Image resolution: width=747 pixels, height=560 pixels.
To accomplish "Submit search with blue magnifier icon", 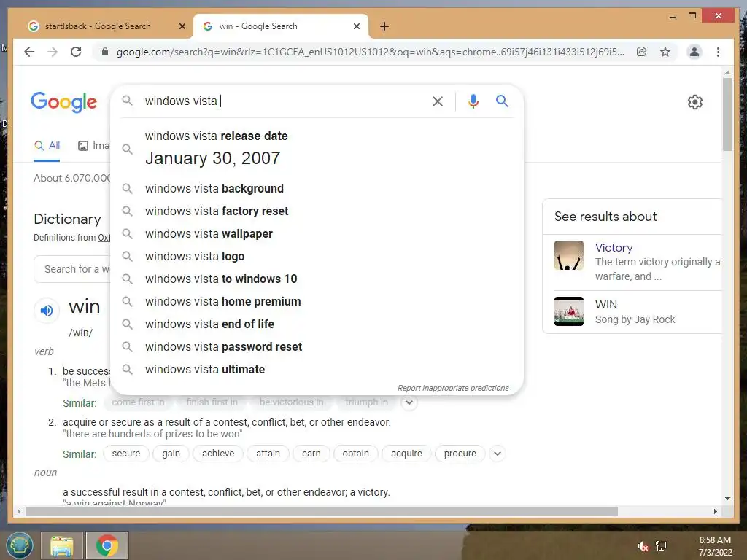I will tap(502, 101).
